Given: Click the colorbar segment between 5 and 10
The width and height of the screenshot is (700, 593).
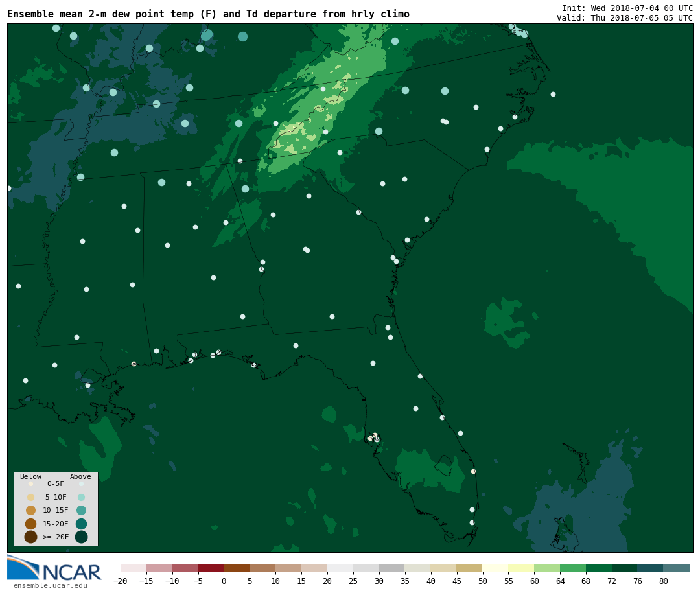Looking at the screenshot, I should coord(263,568).
